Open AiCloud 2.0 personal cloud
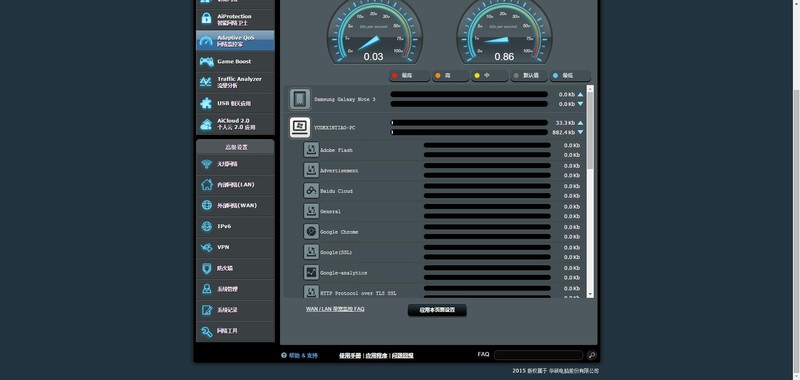The width and height of the screenshot is (800, 380). [x=235, y=124]
